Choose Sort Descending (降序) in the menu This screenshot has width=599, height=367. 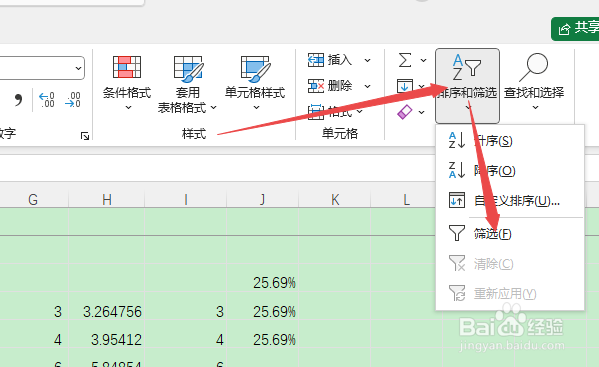pos(510,170)
